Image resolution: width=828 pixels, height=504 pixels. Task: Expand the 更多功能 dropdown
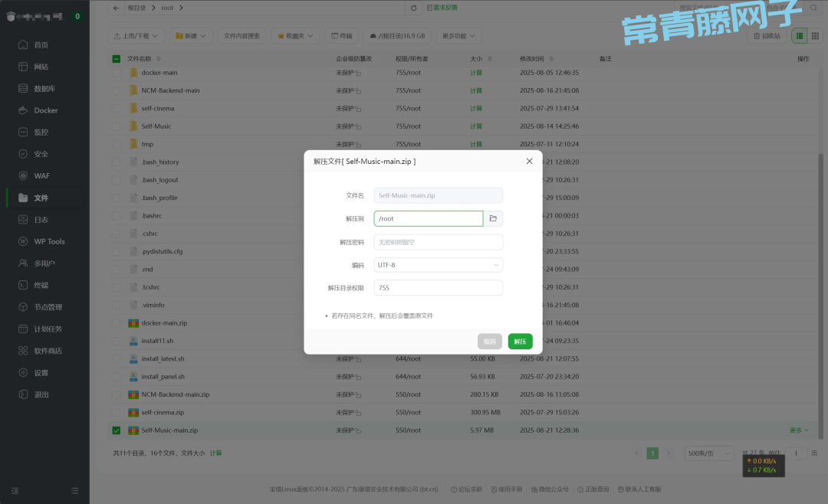click(458, 36)
